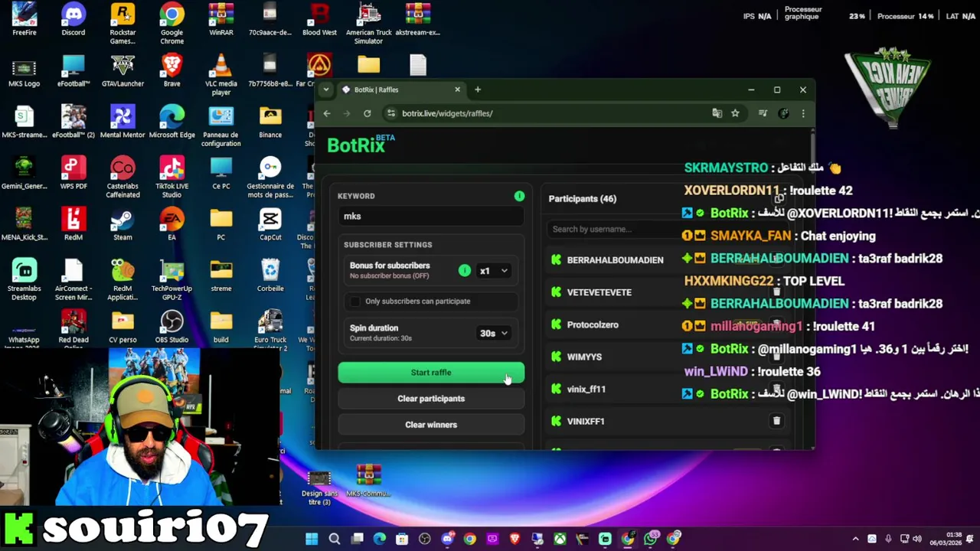Go back with Chrome's back arrow
980x551 pixels.
pos(327,113)
